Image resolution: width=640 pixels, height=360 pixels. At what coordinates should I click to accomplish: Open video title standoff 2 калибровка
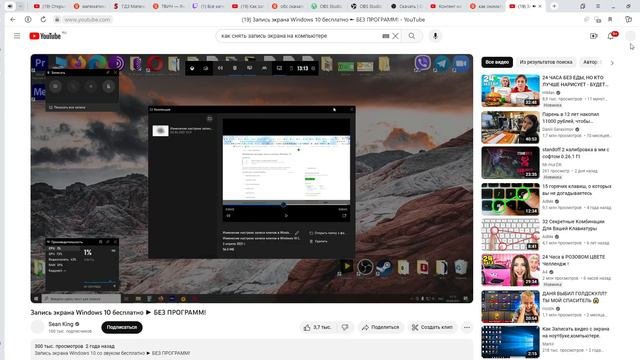click(576, 153)
